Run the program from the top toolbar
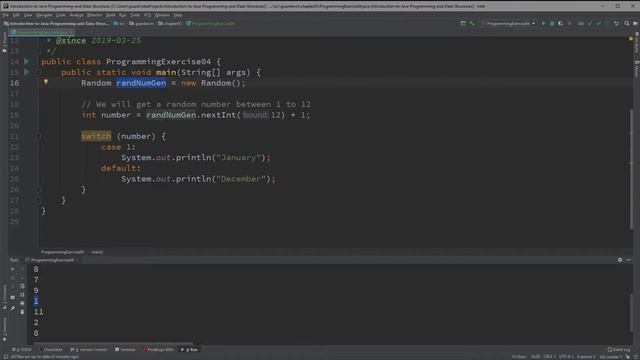 point(543,24)
